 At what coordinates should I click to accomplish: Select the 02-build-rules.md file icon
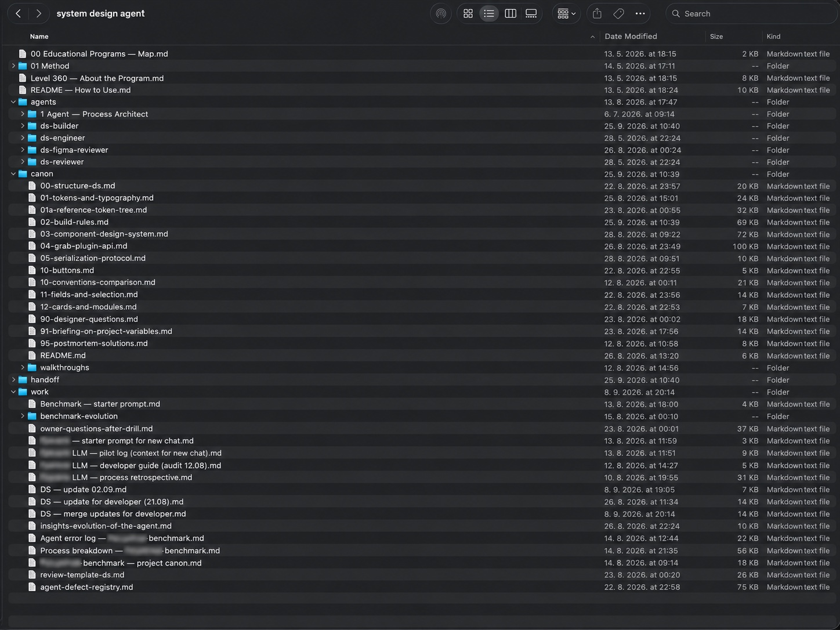click(x=32, y=222)
